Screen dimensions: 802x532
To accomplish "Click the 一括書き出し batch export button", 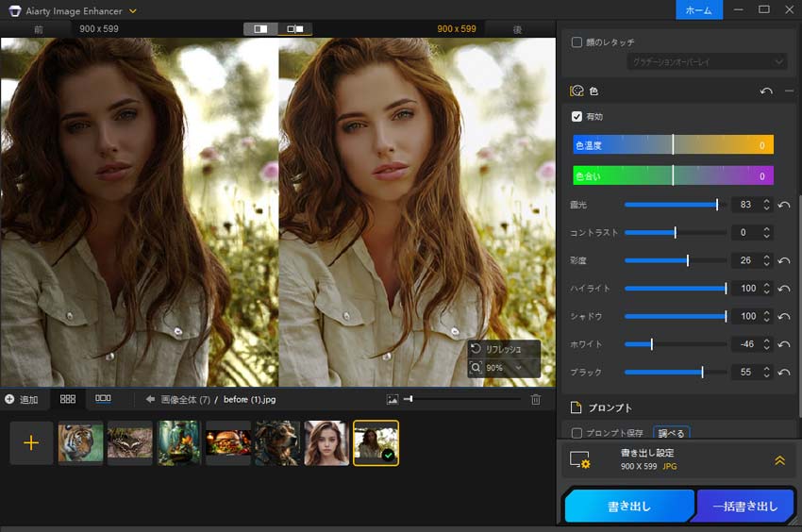I will point(744,506).
